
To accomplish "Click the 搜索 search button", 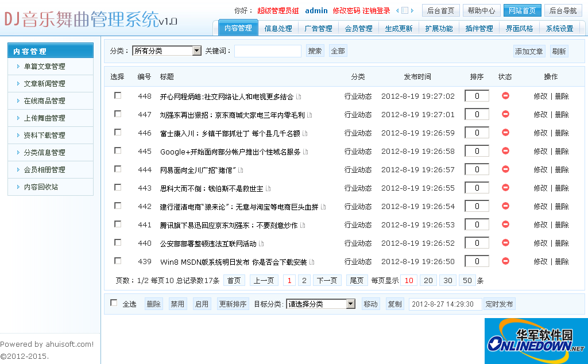I will coord(315,51).
